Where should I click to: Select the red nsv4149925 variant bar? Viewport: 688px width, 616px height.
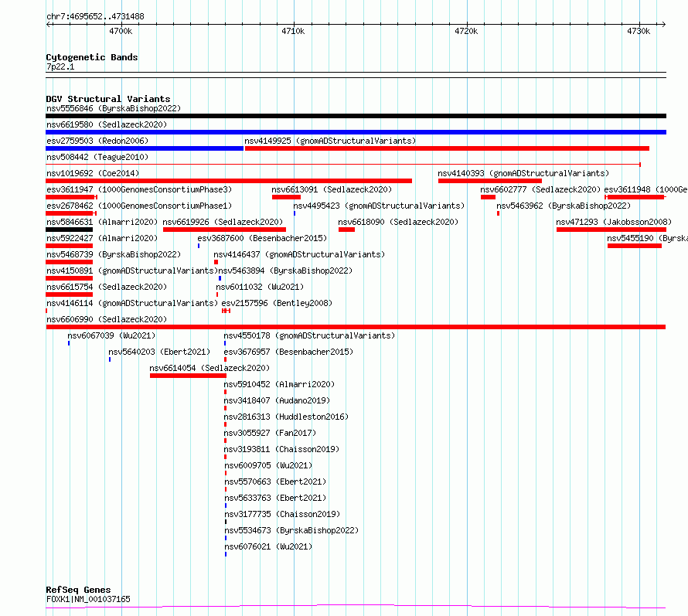click(447, 148)
